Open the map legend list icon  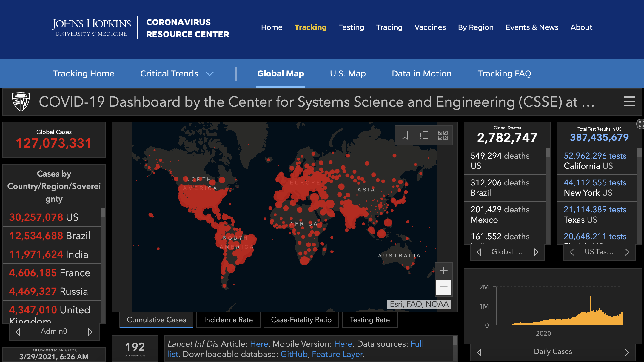[423, 135]
